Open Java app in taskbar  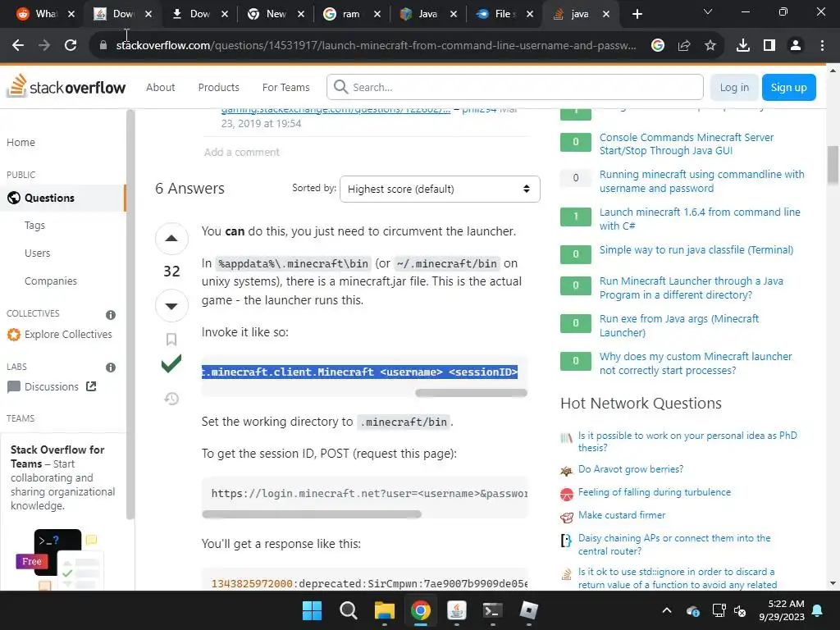click(456, 610)
